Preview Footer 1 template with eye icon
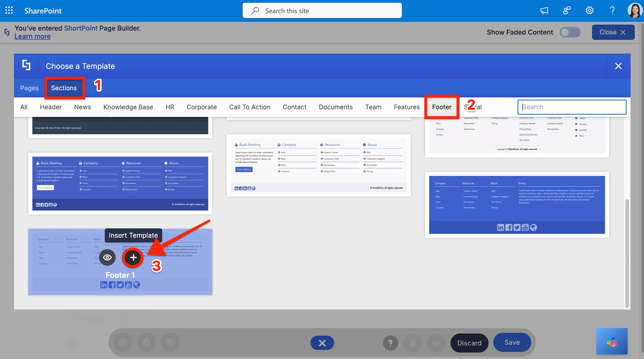 click(x=107, y=257)
